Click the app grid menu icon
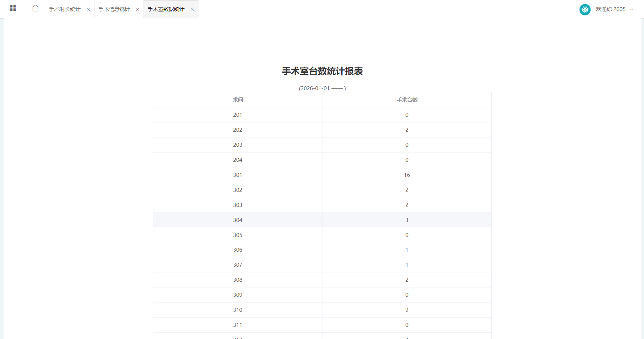The height and width of the screenshot is (339, 644). tap(13, 8)
